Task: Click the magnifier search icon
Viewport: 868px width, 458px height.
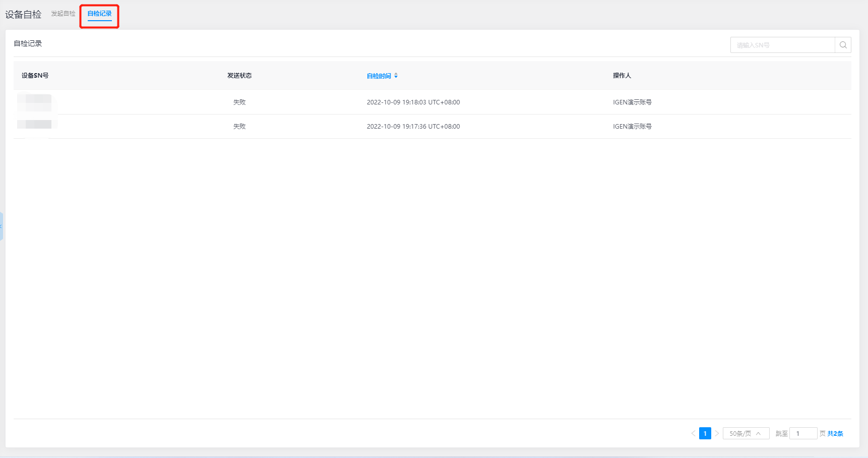Action: click(x=843, y=45)
